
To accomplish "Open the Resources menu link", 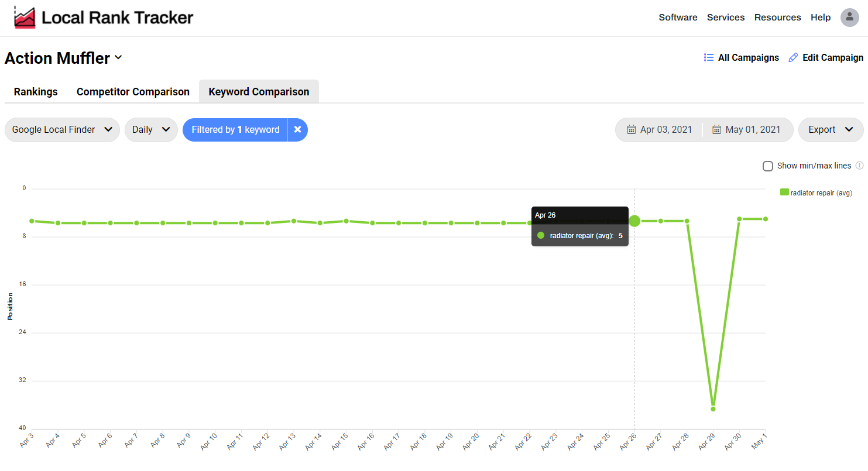I will [777, 18].
